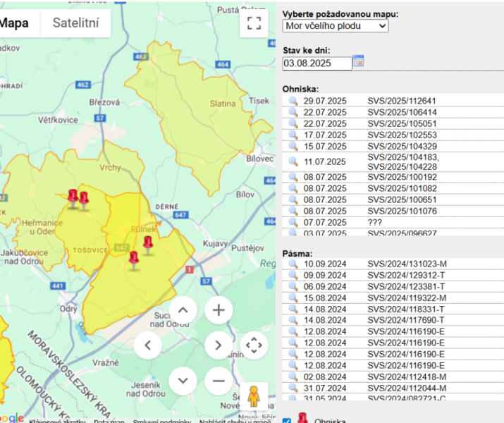Toggle map camera controls button
The height and width of the screenshot is (423, 504).
(x=254, y=345)
